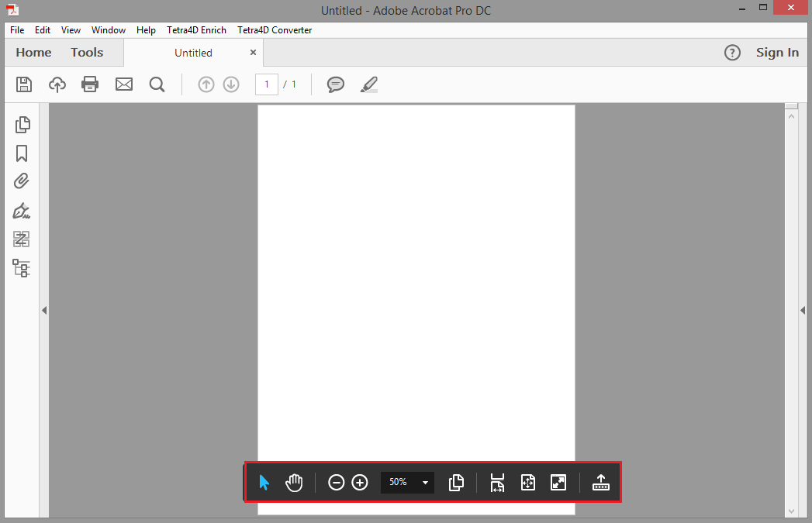Open the zoom level dropdown arrow

click(x=425, y=483)
